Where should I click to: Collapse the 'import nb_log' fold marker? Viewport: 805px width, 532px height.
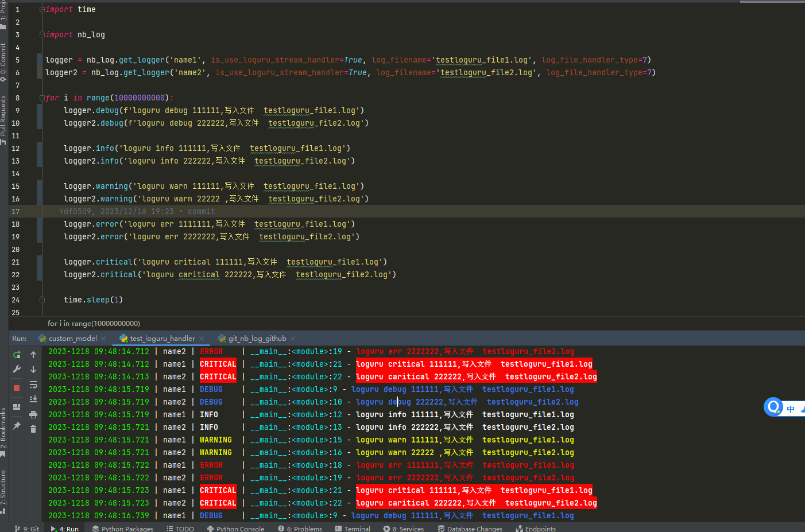pyautogui.click(x=42, y=35)
